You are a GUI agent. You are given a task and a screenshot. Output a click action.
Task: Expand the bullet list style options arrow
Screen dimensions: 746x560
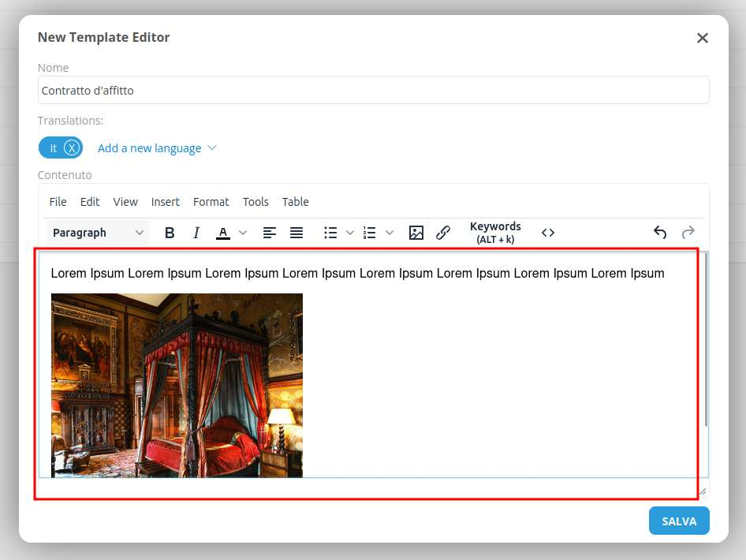(350, 233)
